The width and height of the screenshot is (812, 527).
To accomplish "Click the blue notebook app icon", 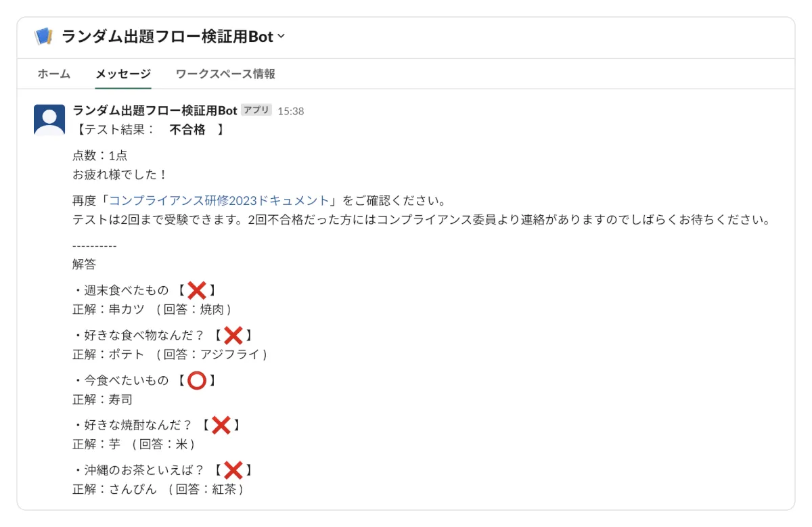I will point(43,37).
